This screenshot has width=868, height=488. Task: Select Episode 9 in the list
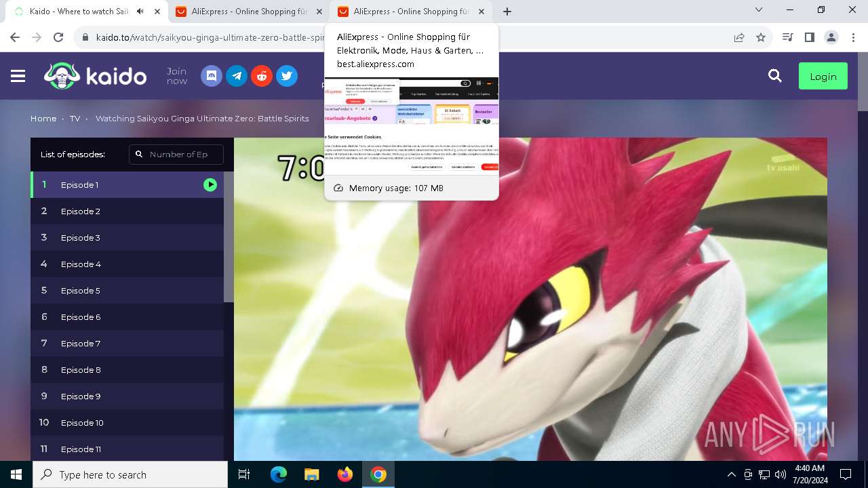(127, 396)
